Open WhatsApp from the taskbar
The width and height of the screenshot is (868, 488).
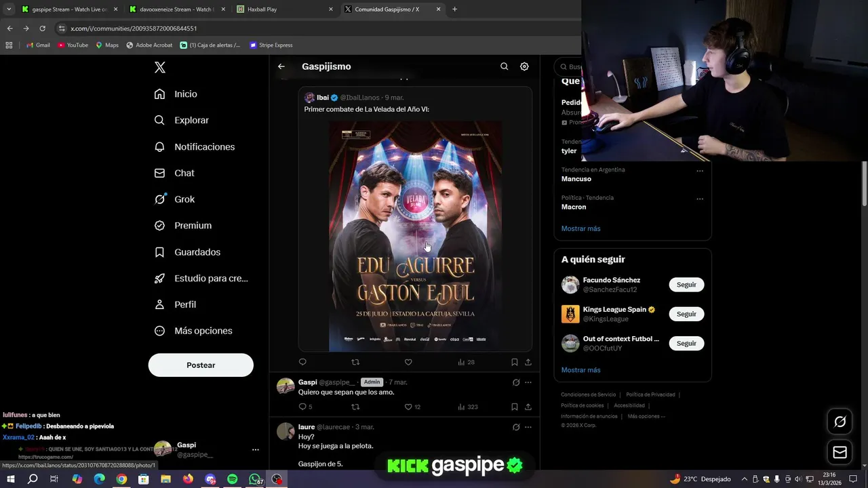[x=254, y=479]
